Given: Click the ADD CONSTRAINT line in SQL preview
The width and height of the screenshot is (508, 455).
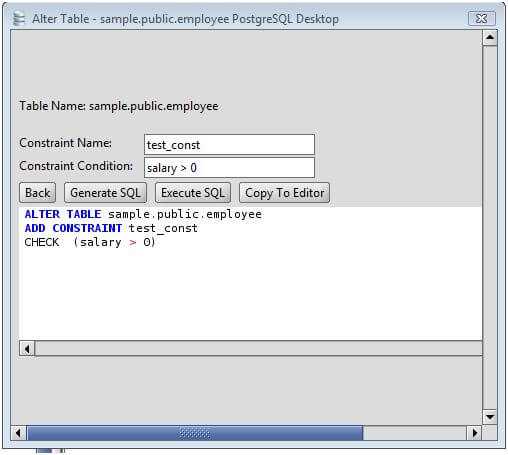Looking at the screenshot, I should click(x=111, y=228).
